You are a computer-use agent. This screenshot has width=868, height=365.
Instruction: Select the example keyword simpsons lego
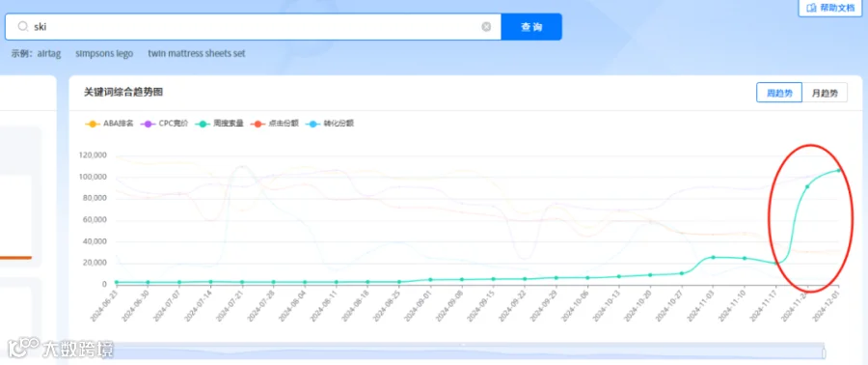pyautogui.click(x=104, y=54)
